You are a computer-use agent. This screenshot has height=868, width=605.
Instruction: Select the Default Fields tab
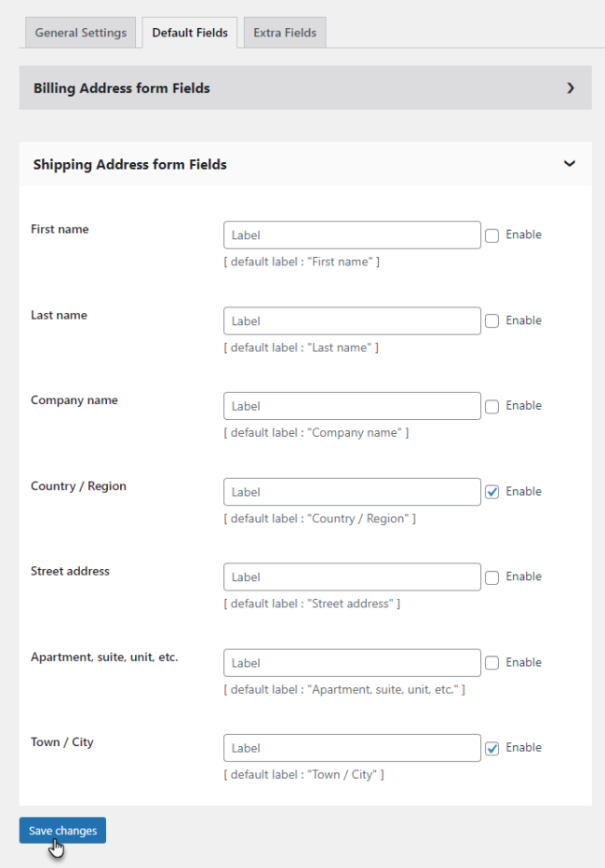190,33
